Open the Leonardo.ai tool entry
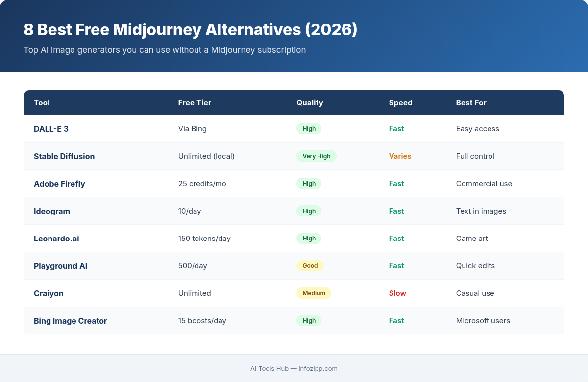This screenshot has height=382, width=588. pos(56,239)
